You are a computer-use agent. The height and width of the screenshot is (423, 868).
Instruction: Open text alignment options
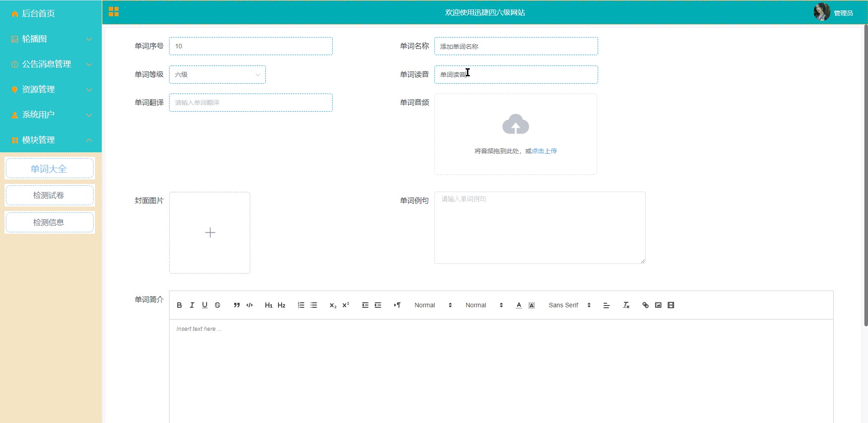(x=607, y=305)
